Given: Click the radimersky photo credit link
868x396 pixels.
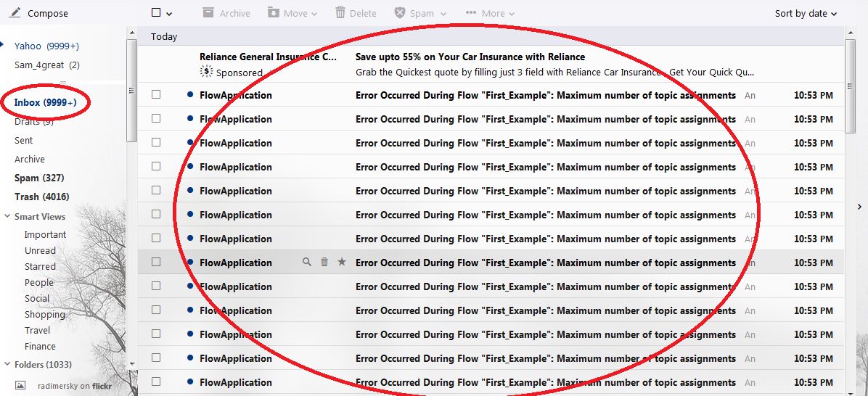Looking at the screenshot, I should (57, 386).
